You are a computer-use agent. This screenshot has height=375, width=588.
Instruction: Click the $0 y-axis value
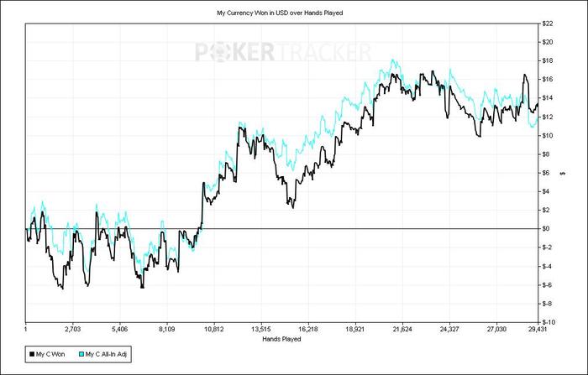coord(546,228)
